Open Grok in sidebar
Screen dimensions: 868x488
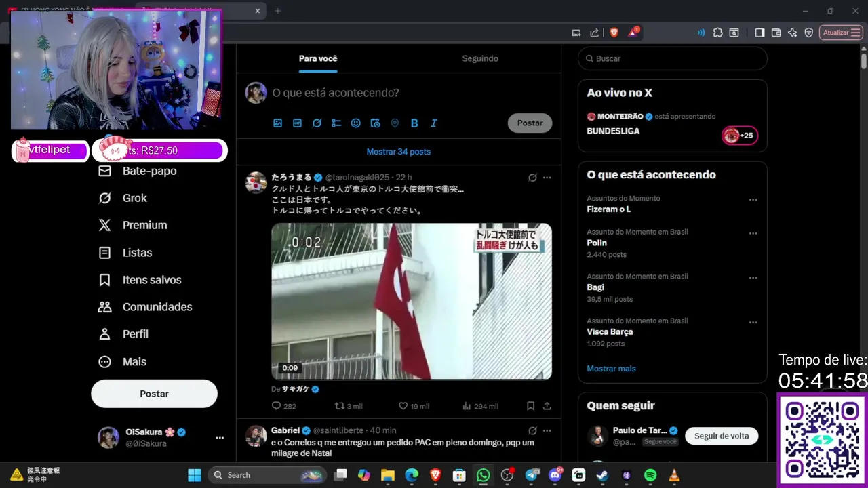[123, 198]
